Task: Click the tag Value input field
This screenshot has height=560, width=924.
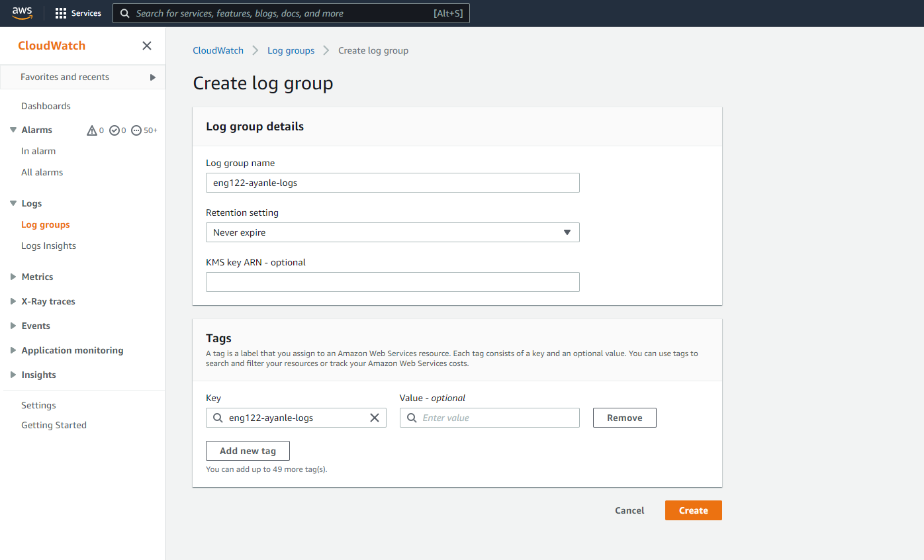Action: tap(490, 418)
